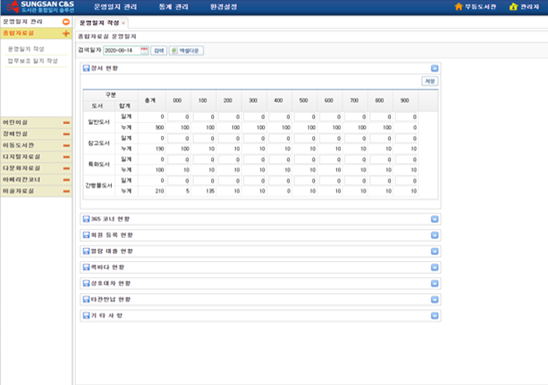Click the save disk icon of 회원 등록 현황
Viewport: 548px width, 385px height.
[x=86, y=235]
